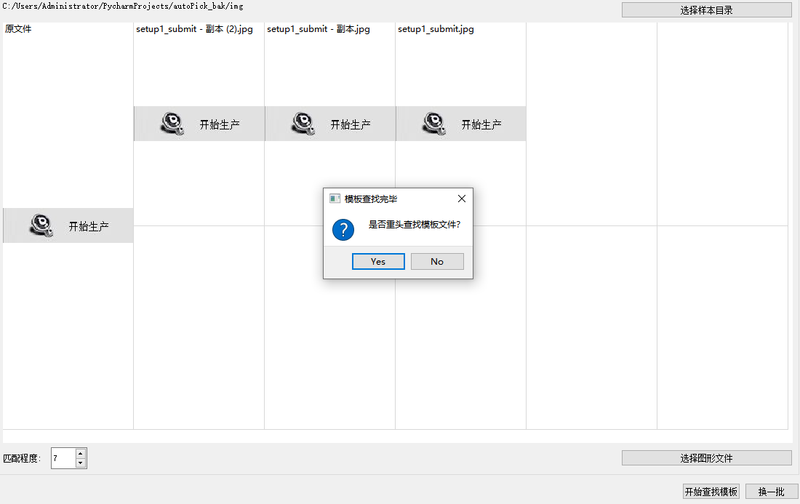This screenshot has height=504, width=800.
Task: Select the 原文件 开始生产 thumbnail
Action: [x=68, y=225]
